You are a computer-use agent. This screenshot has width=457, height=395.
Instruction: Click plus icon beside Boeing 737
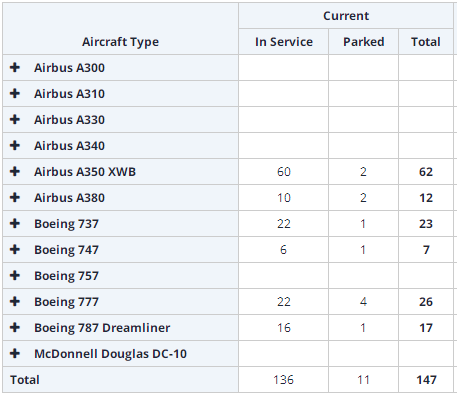pyautogui.click(x=15, y=223)
